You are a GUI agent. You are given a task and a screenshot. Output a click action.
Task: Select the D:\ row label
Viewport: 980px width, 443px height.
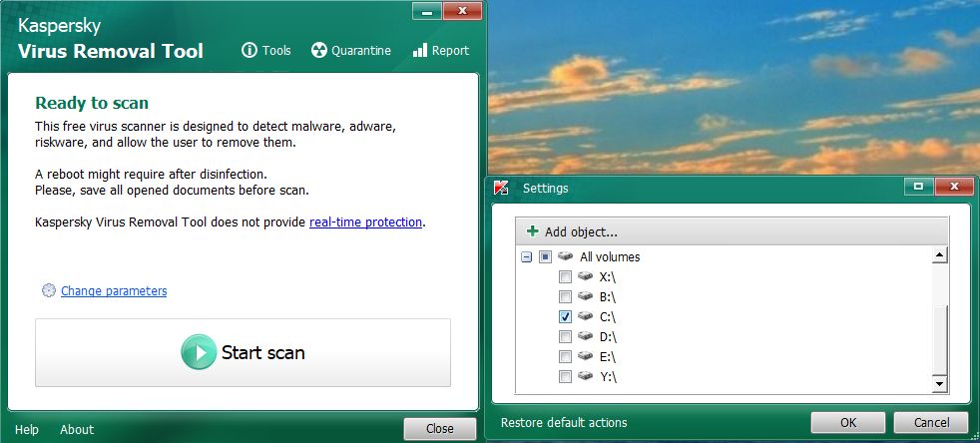click(608, 337)
